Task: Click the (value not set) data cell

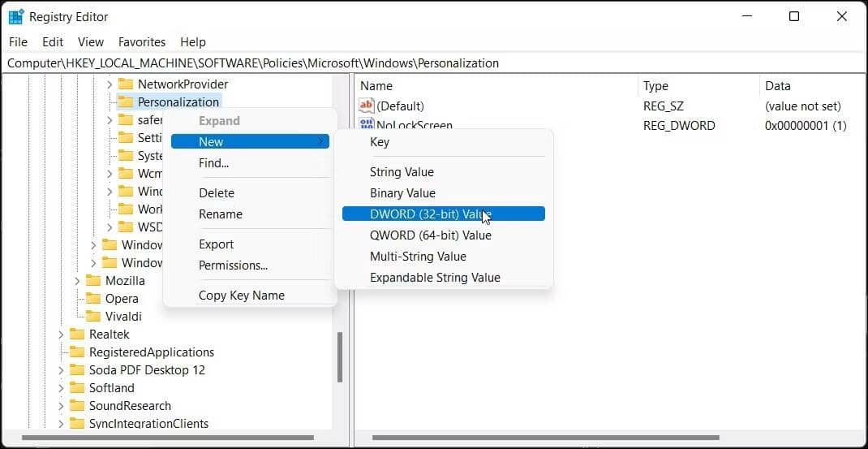Action: tap(802, 106)
